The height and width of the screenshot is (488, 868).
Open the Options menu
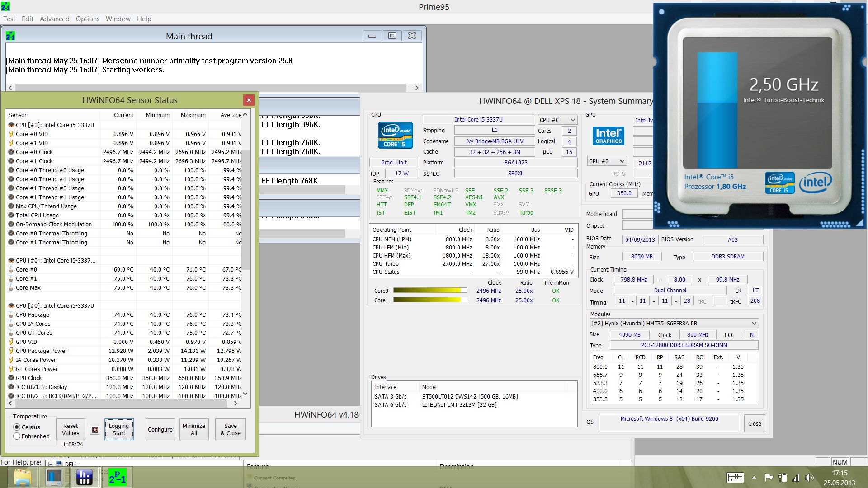(x=87, y=19)
